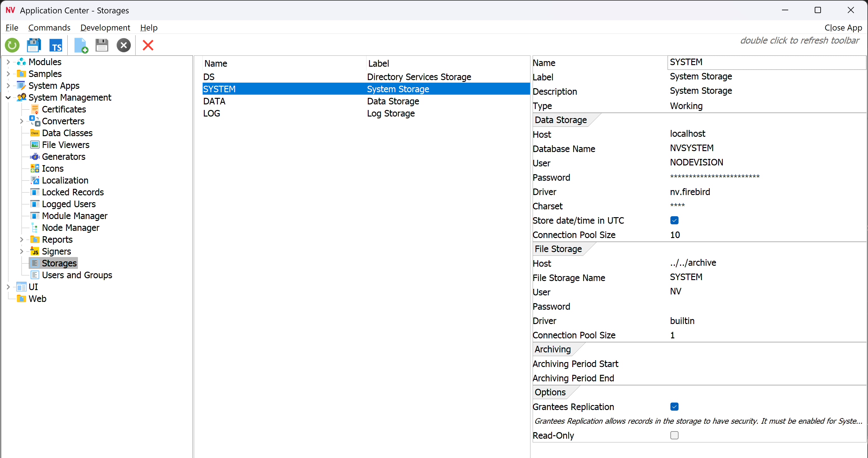Collapse the System Management tree node
868x458 pixels.
pyautogui.click(x=8, y=98)
